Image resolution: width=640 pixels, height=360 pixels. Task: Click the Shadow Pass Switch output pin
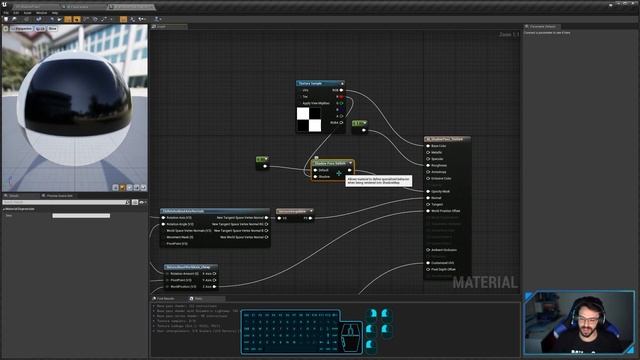click(x=349, y=170)
